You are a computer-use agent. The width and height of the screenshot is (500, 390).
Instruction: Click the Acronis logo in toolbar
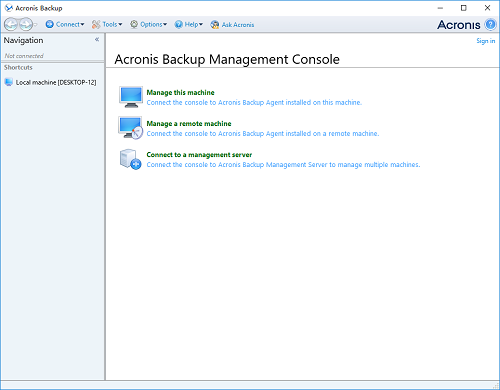point(459,25)
